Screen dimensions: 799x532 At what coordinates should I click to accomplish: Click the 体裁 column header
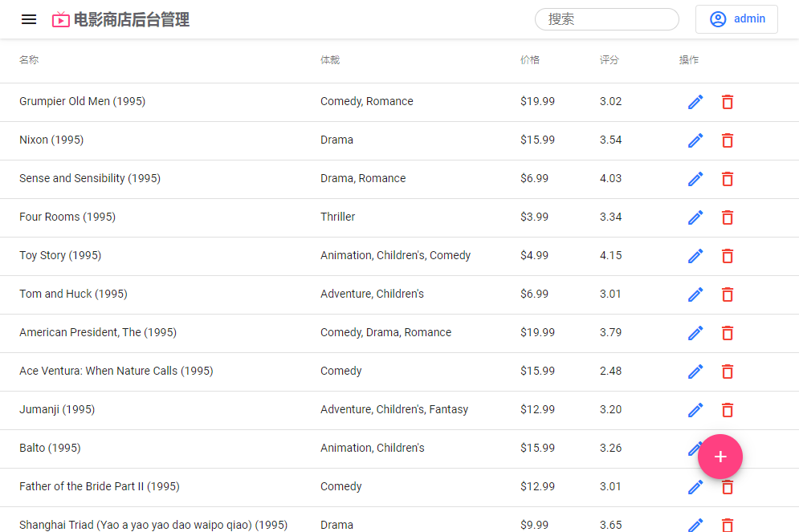pyautogui.click(x=330, y=60)
